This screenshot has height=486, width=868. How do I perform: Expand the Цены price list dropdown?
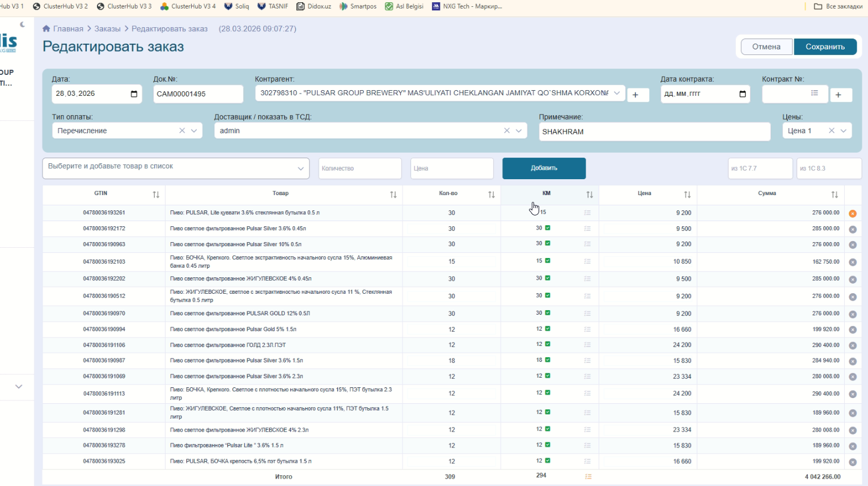[844, 131]
